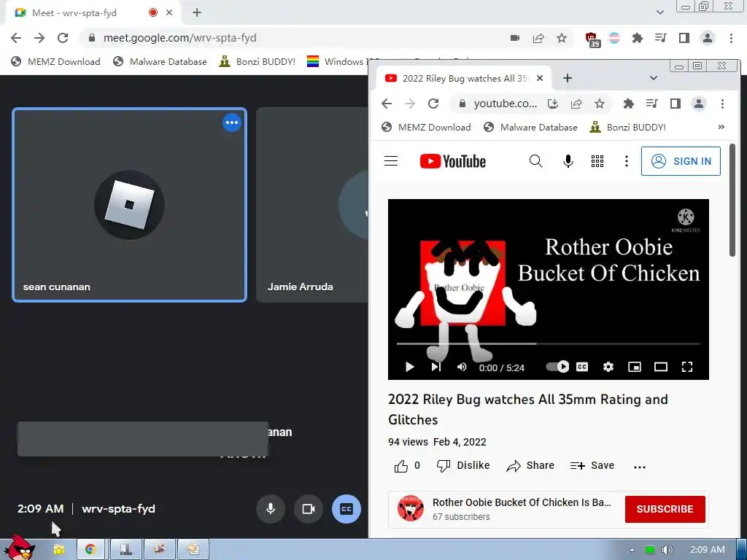Screen dimensions: 747x560
Task: Dislike the YouTube video
Action: tap(463, 466)
